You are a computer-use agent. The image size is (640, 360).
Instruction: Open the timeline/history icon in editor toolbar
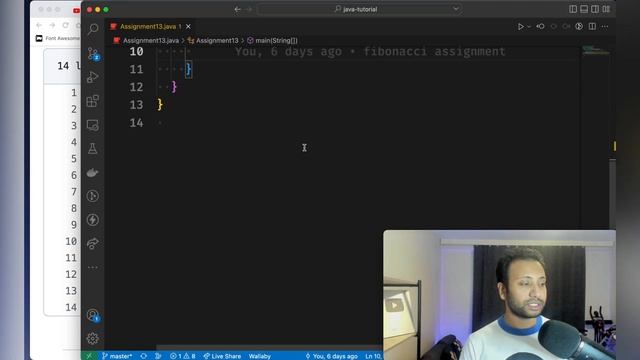tap(579, 27)
